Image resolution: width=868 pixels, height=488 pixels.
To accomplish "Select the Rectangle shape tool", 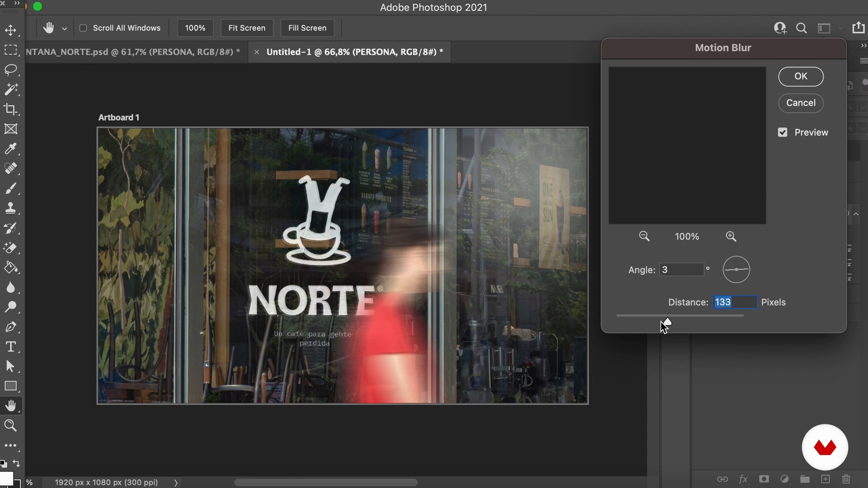I will click(11, 386).
